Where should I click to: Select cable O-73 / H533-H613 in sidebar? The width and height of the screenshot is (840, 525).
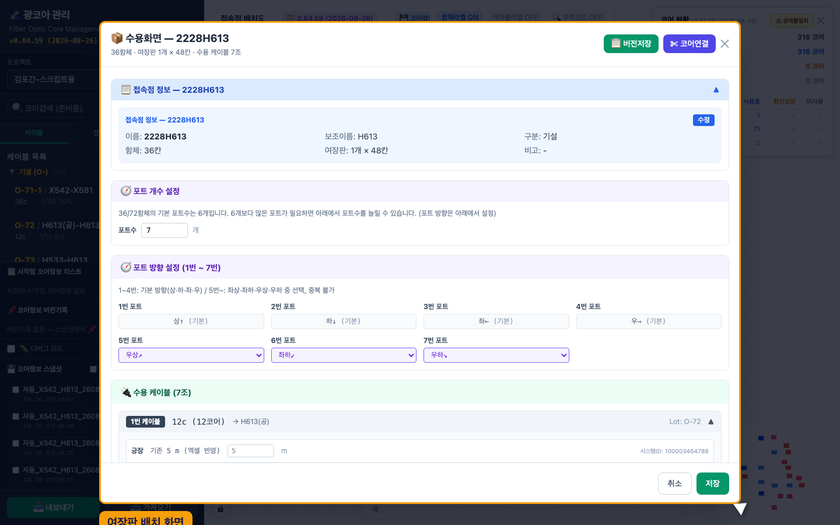coord(51,259)
